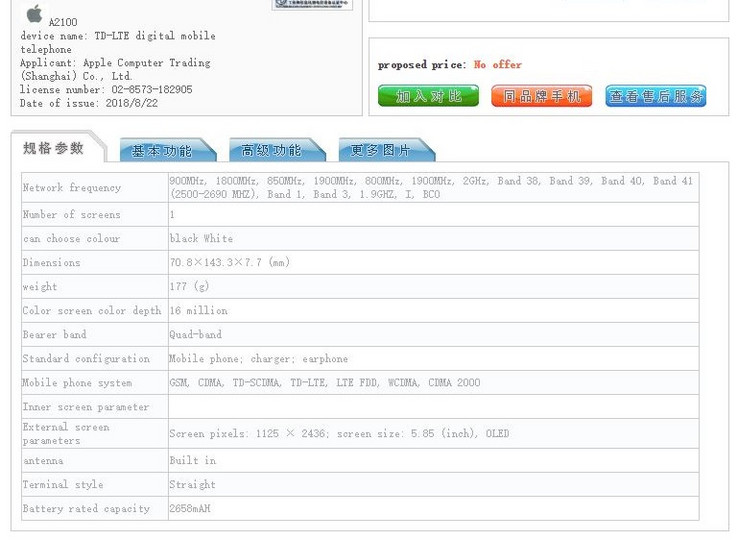
Task: Click the 'Bearer band' label
Action: (55, 335)
